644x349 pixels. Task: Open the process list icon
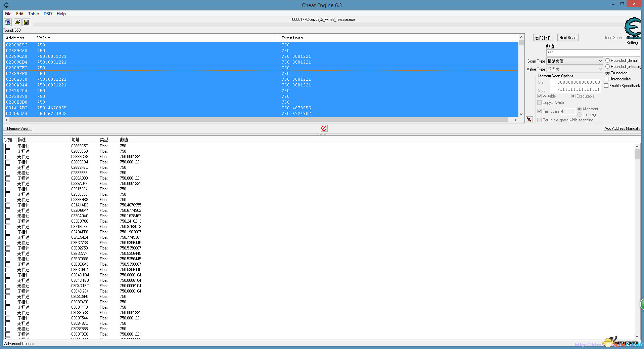point(8,23)
